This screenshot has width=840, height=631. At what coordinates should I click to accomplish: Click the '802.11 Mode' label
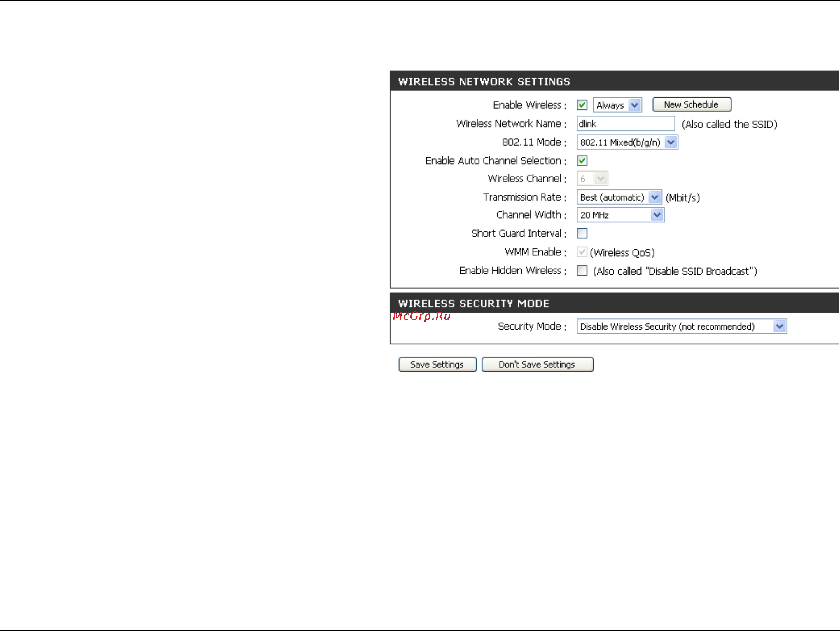tap(534, 142)
